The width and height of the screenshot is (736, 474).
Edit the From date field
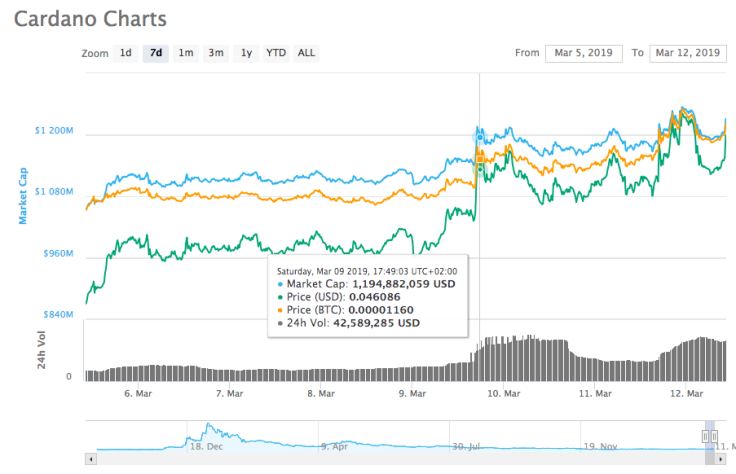[583, 54]
